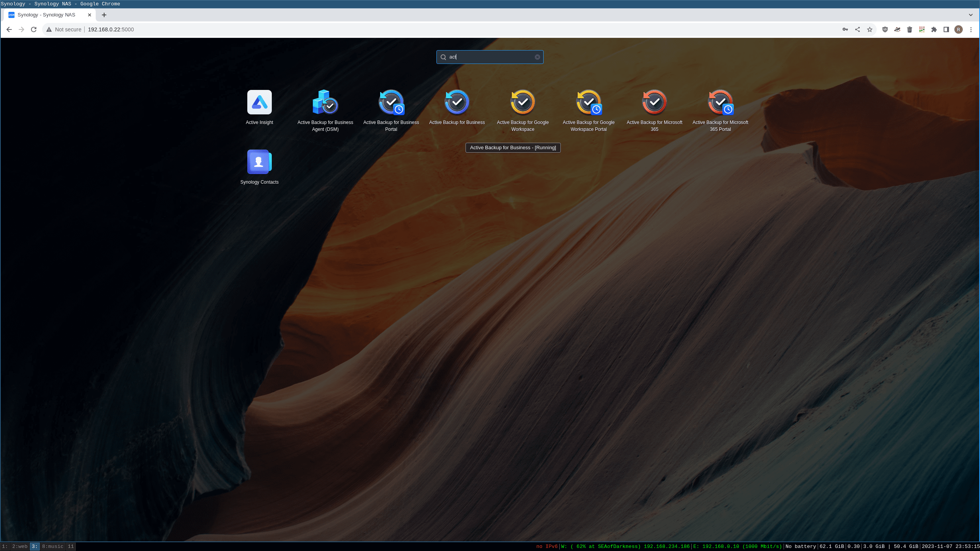Clear the search text with the X icon
This screenshot has height=551, width=980.
pyautogui.click(x=537, y=57)
